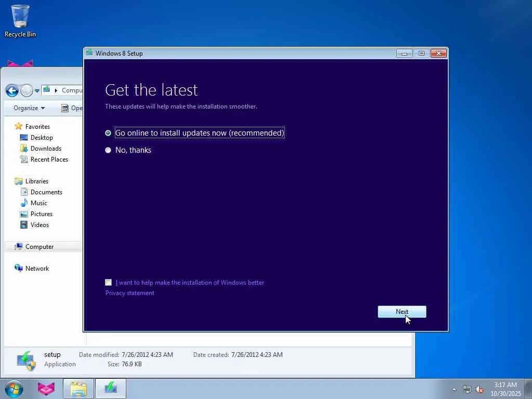Click the Music note icon

(x=24, y=203)
